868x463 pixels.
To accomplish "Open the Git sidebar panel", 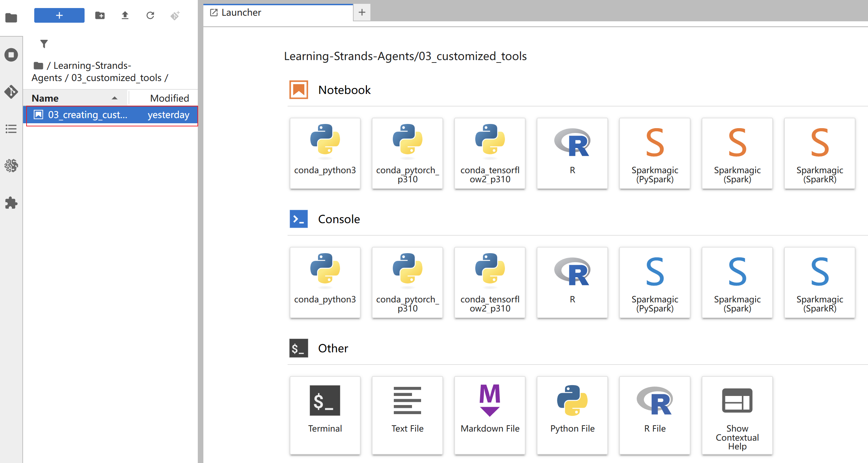I will [x=11, y=92].
